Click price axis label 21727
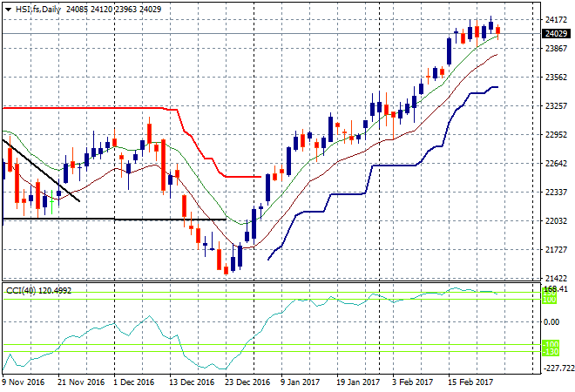Viewport: 575px width, 392px height. pos(556,249)
